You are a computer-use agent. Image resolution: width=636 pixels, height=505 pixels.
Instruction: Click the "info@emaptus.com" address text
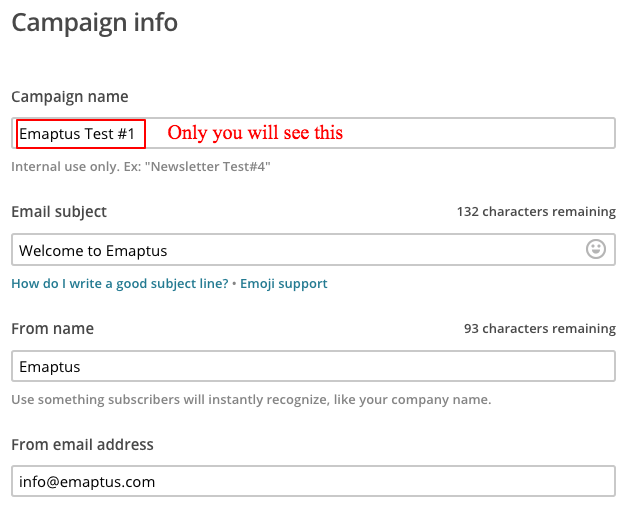87,481
